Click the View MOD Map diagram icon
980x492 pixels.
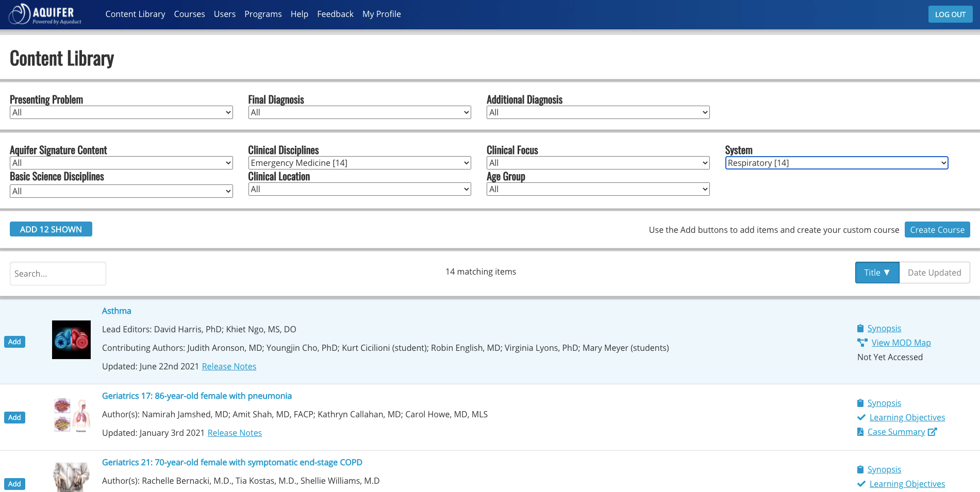click(862, 343)
